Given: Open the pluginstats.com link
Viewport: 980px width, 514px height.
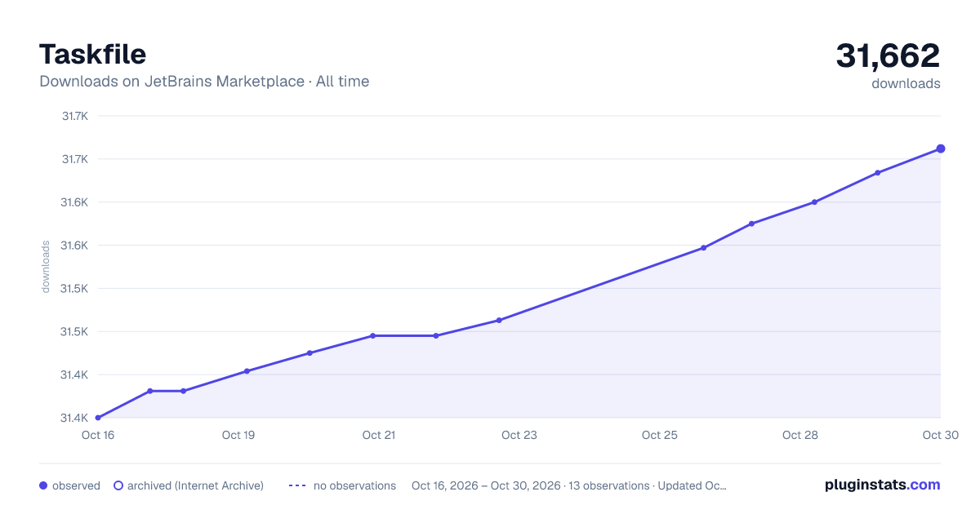Looking at the screenshot, I should point(882,485).
